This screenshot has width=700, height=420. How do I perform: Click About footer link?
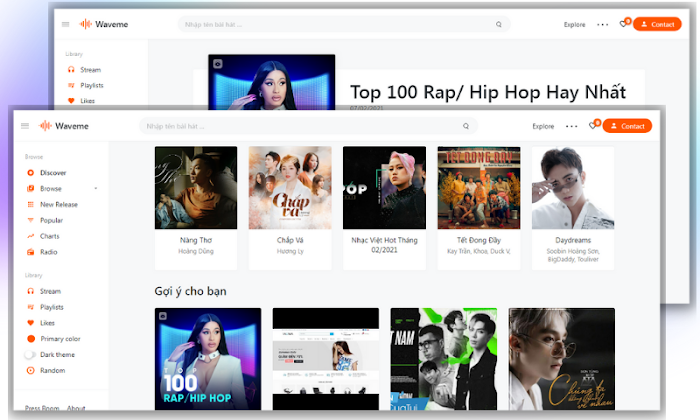click(x=76, y=408)
